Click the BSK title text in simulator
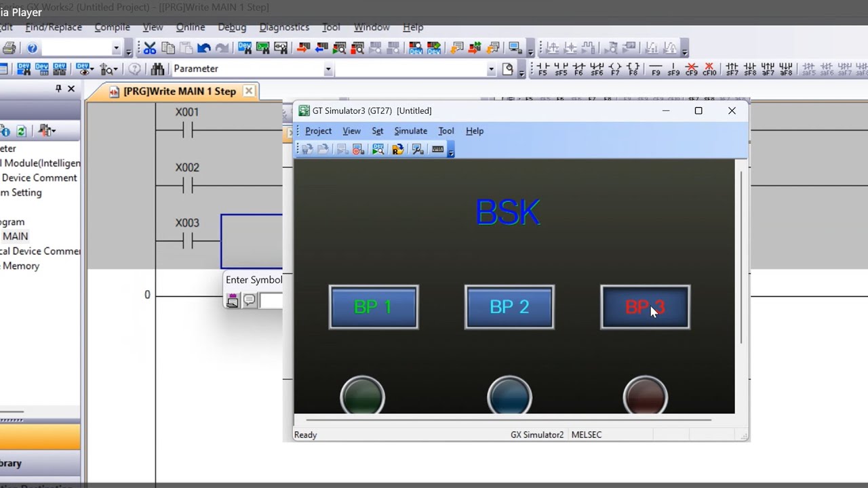Viewport: 868px width, 488px height. 508,213
